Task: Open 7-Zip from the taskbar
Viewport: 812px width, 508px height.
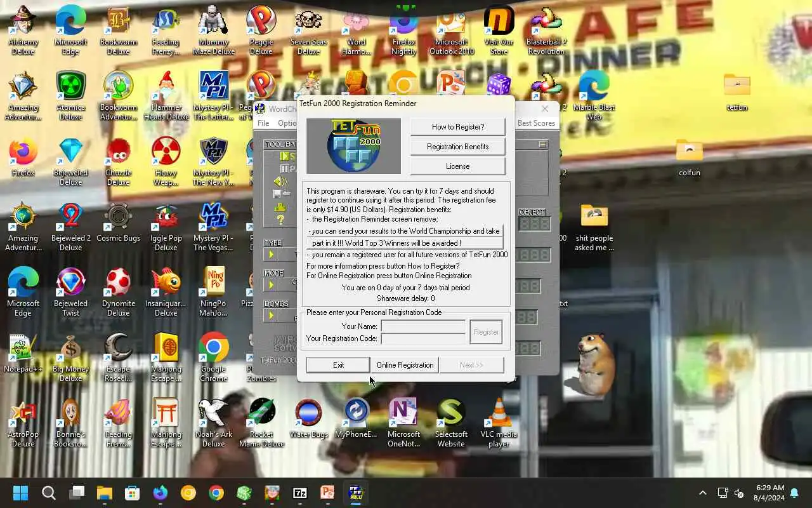Action: (299, 493)
